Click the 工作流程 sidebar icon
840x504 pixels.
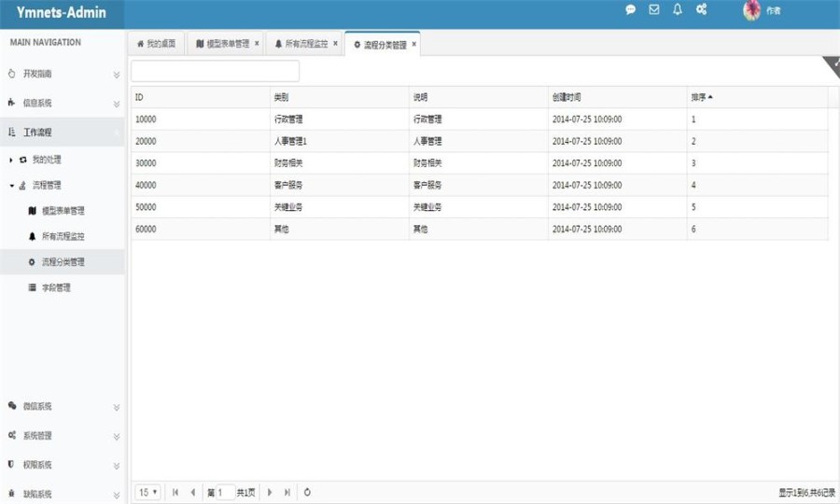[12, 133]
